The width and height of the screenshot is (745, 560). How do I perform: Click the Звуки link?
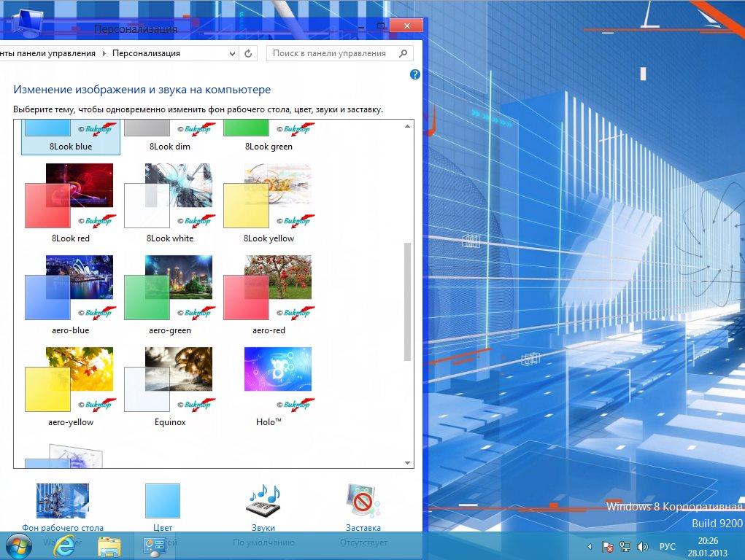pos(263,528)
